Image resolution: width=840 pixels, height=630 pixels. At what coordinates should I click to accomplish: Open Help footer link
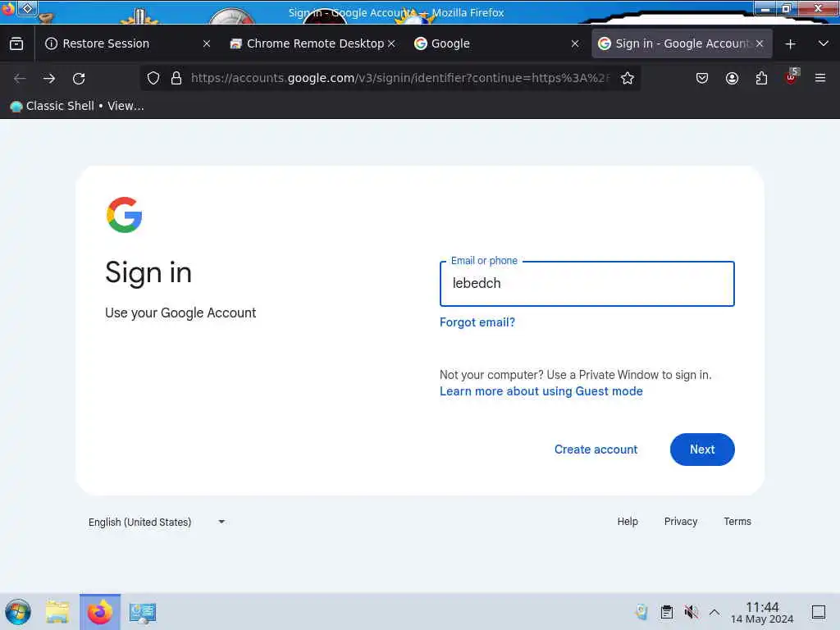click(628, 521)
